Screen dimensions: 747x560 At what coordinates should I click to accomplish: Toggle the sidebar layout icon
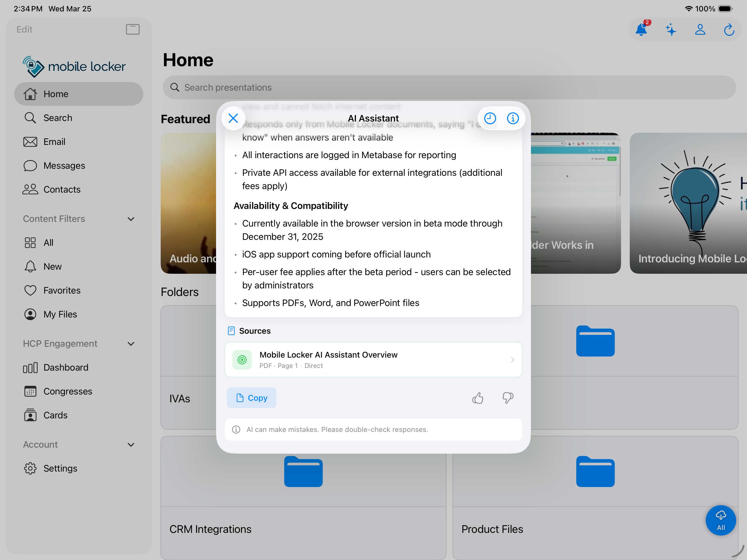click(x=133, y=29)
